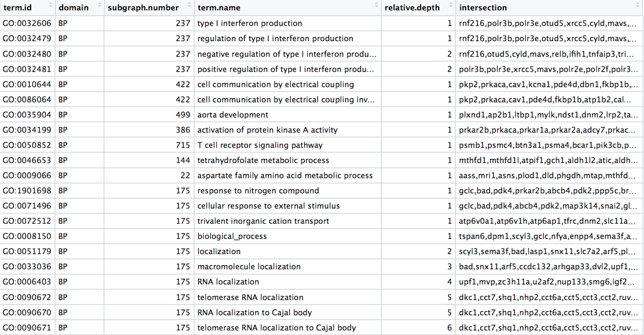This screenshot has width=644, height=335.
Task: Sort by subgraph.number column arrows
Action: pos(189,5)
